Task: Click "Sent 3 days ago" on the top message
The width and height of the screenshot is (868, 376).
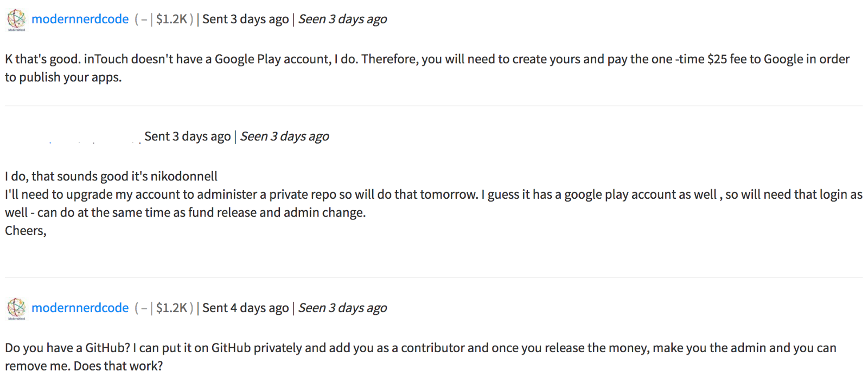Action: tap(245, 20)
